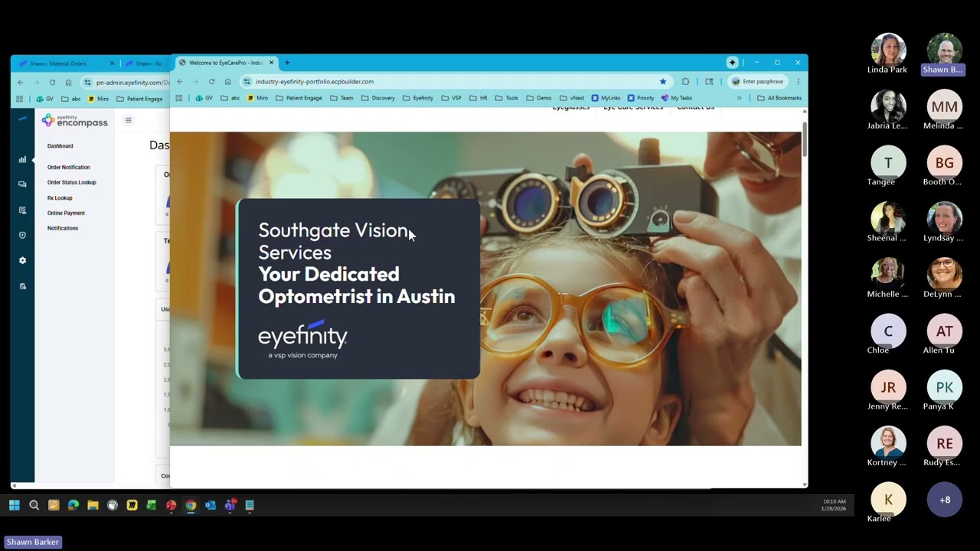Viewport: 980px width, 551px height.
Task: Open the Chrome extensions puzzle icon
Action: tap(685, 82)
